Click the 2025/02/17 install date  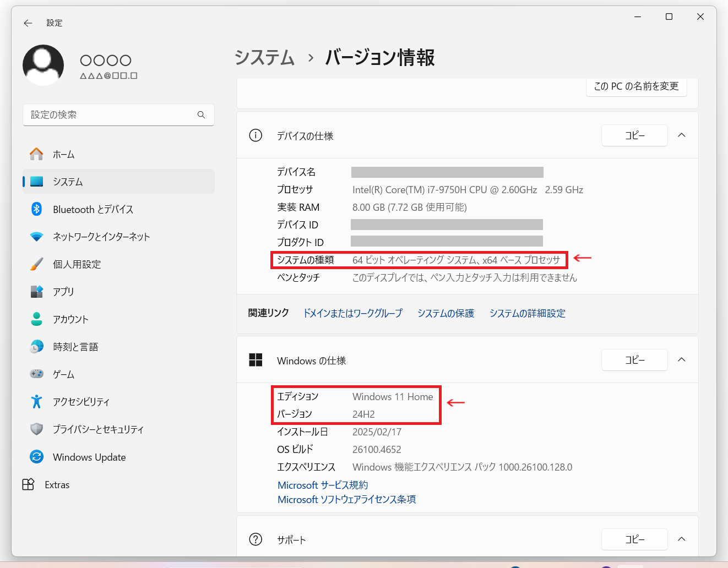pyautogui.click(x=377, y=432)
